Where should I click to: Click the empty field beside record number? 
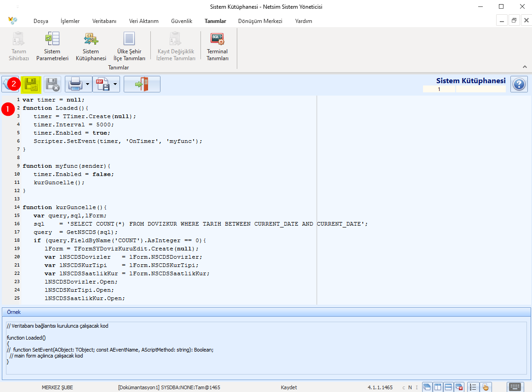point(481,89)
